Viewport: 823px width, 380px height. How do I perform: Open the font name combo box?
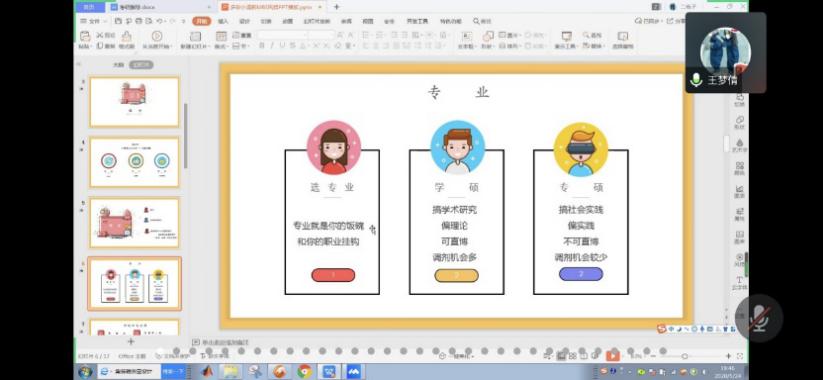pos(282,35)
